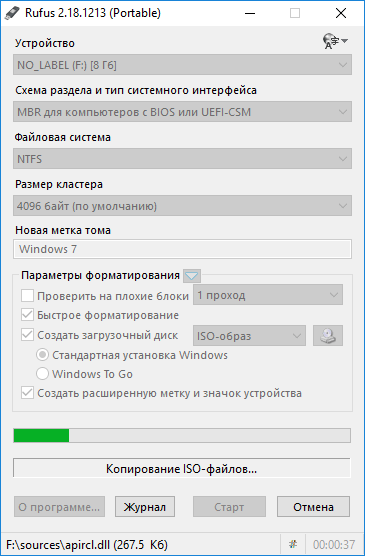Expand the ISO-образ boot type dropdown
This screenshot has height=556, width=365.
coord(249,335)
